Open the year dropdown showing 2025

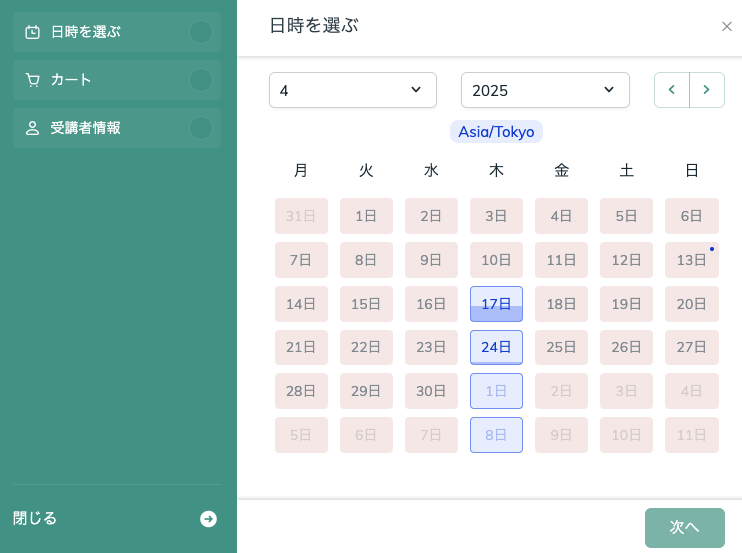click(545, 90)
